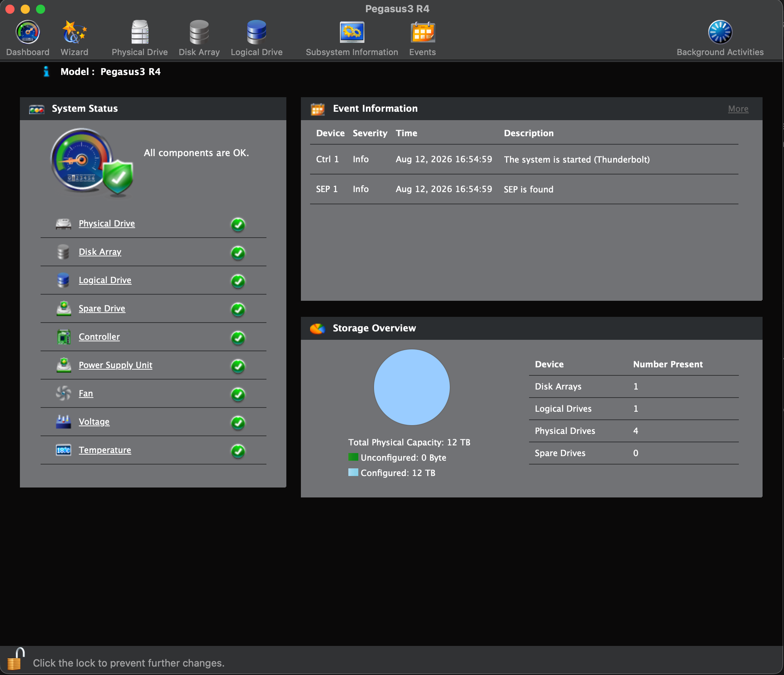784x675 pixels.
Task: Select the 'The system is started (Thunderbolt)' event
Action: pos(524,160)
